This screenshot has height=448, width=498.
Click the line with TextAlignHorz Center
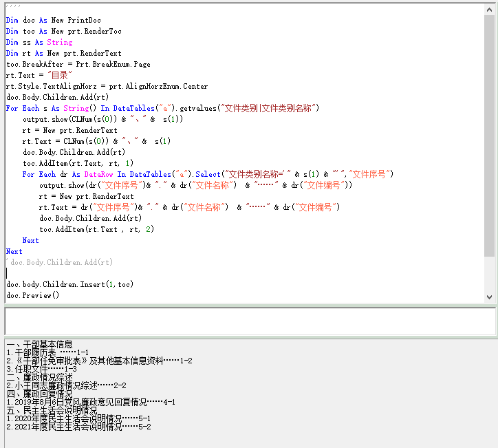click(107, 87)
